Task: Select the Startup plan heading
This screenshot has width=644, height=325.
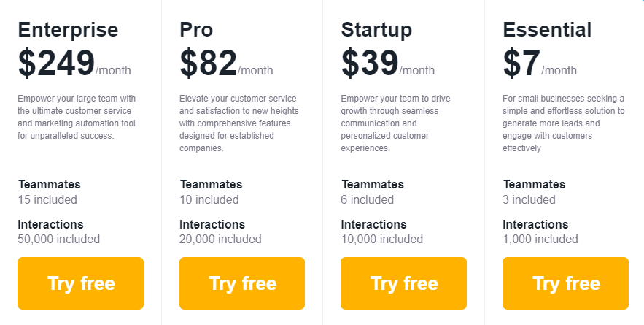Action: (x=376, y=30)
